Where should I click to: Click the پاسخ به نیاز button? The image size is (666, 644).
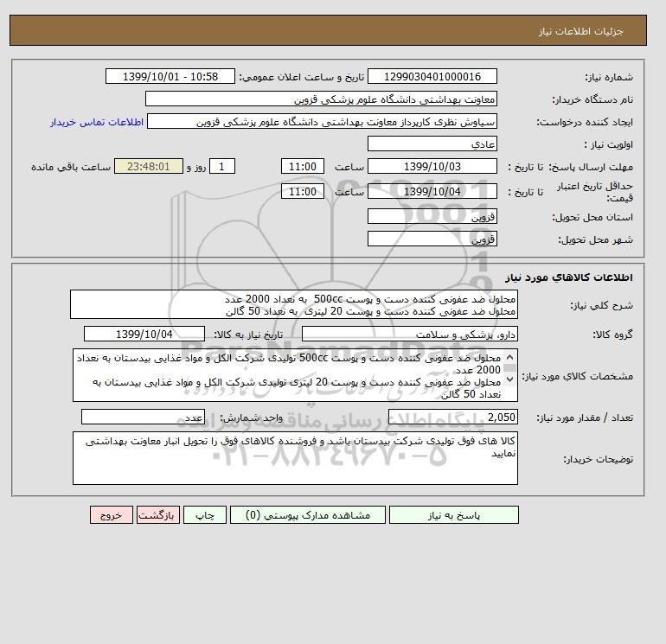point(453,515)
